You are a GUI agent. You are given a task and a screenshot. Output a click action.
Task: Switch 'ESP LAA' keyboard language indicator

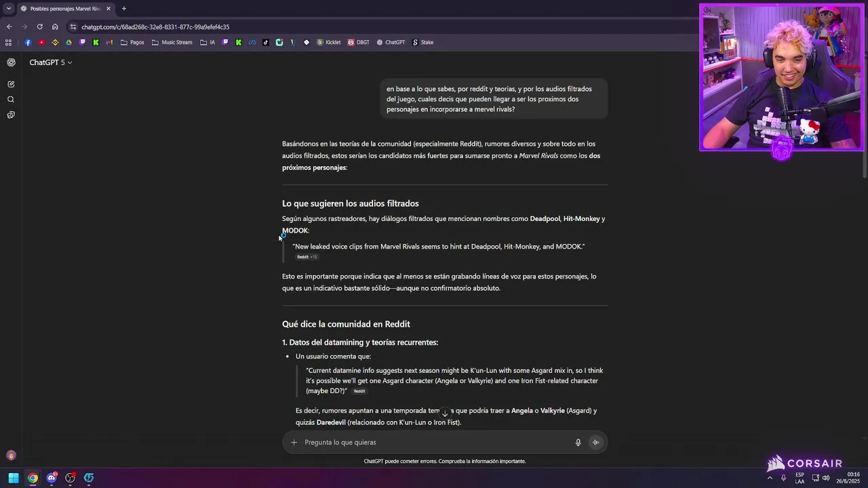[800, 478]
